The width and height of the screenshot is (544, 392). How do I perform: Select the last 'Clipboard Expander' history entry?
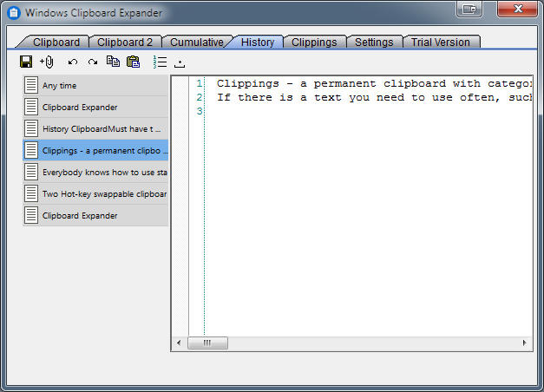coord(95,215)
